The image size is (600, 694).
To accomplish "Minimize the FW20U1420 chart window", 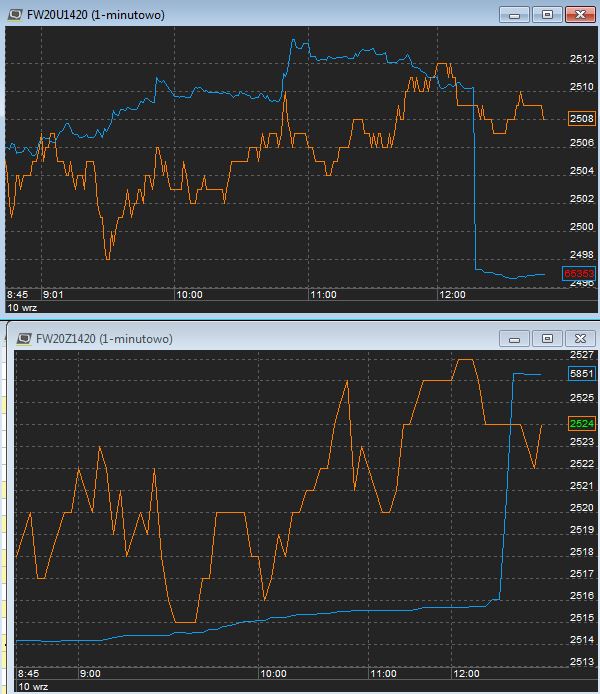I will [514, 15].
